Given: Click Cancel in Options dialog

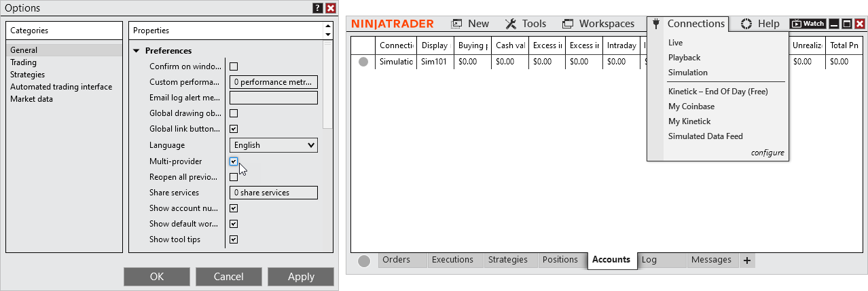Looking at the screenshot, I should 229,277.
